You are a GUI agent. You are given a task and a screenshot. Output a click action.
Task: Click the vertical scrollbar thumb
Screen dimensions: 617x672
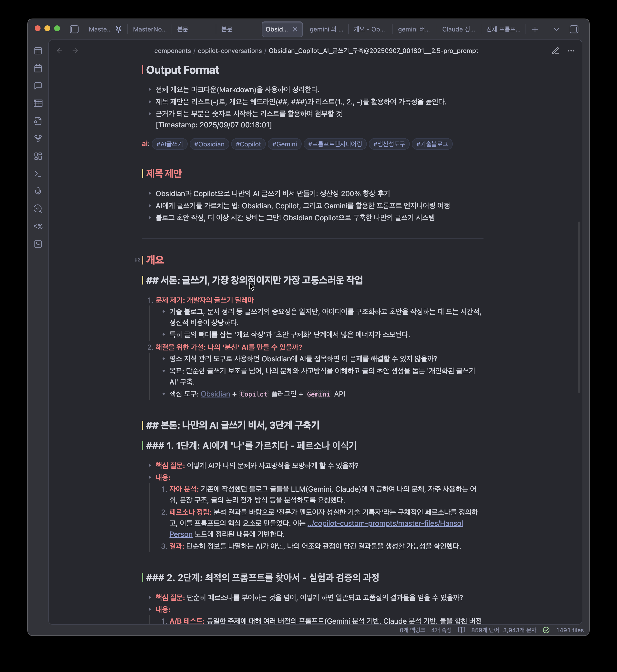[579, 307]
